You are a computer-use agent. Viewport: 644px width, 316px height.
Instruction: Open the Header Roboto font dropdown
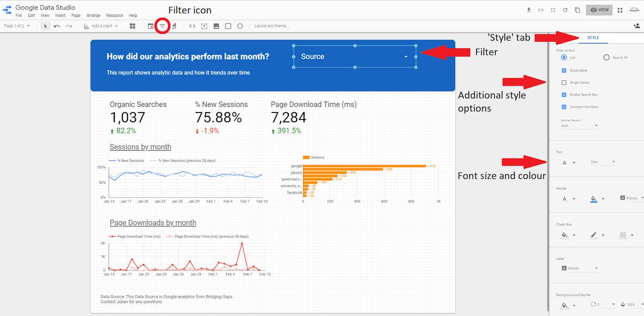coord(632,198)
